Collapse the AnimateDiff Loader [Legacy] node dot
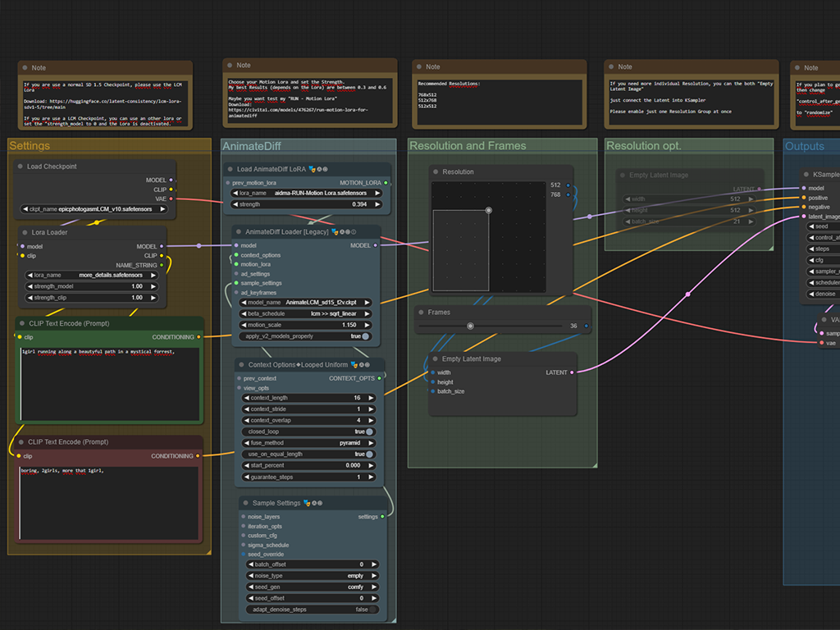 pos(239,232)
